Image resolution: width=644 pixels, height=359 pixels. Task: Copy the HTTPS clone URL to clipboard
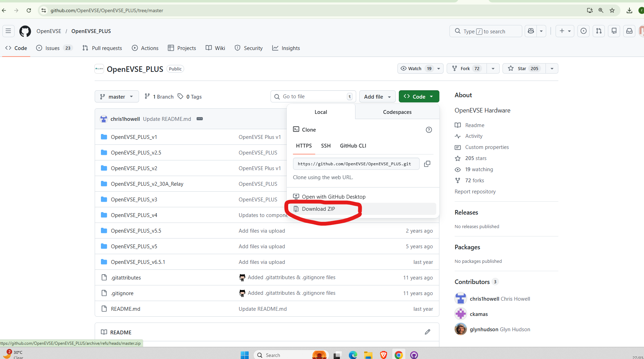pos(427,164)
